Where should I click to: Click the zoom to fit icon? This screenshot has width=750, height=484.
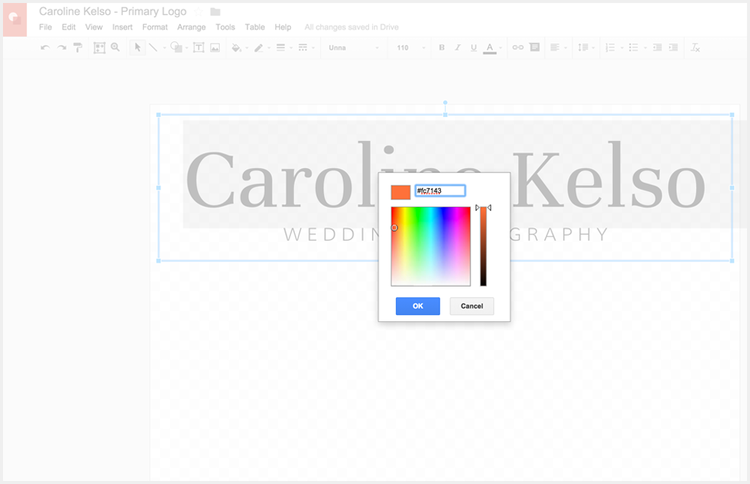click(99, 47)
